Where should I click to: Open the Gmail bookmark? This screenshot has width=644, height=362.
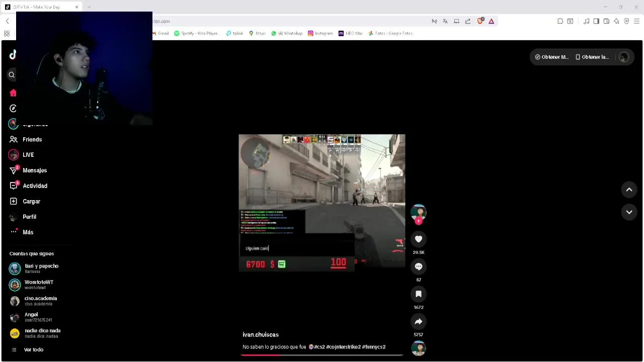[x=162, y=33]
